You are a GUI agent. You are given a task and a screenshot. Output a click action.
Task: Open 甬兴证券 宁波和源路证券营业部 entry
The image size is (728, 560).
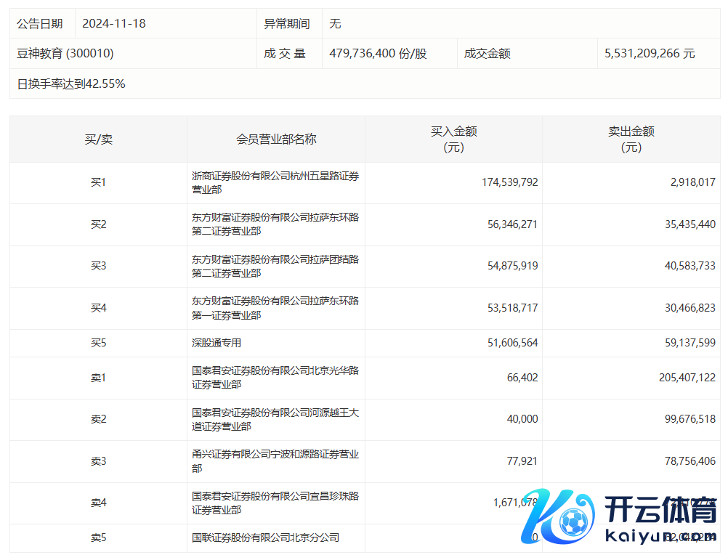pos(275,461)
